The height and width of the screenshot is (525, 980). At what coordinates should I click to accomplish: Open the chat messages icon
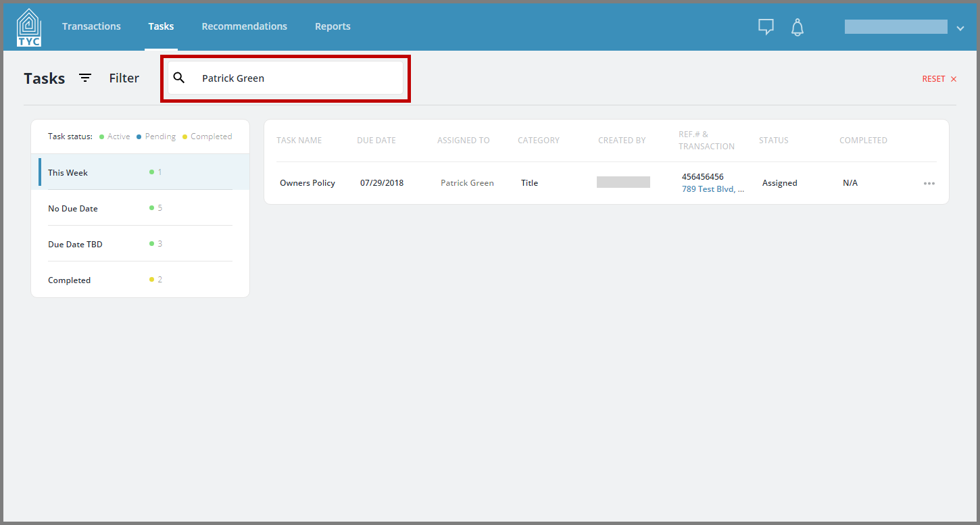[766, 27]
